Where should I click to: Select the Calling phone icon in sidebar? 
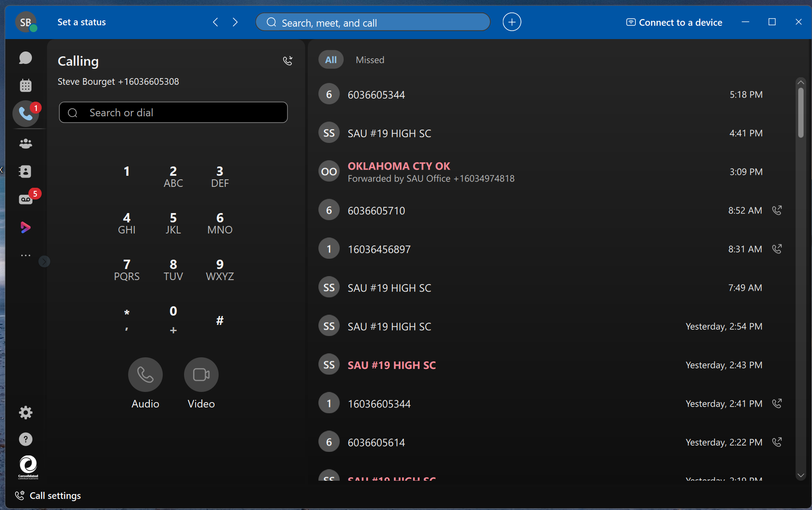click(26, 114)
